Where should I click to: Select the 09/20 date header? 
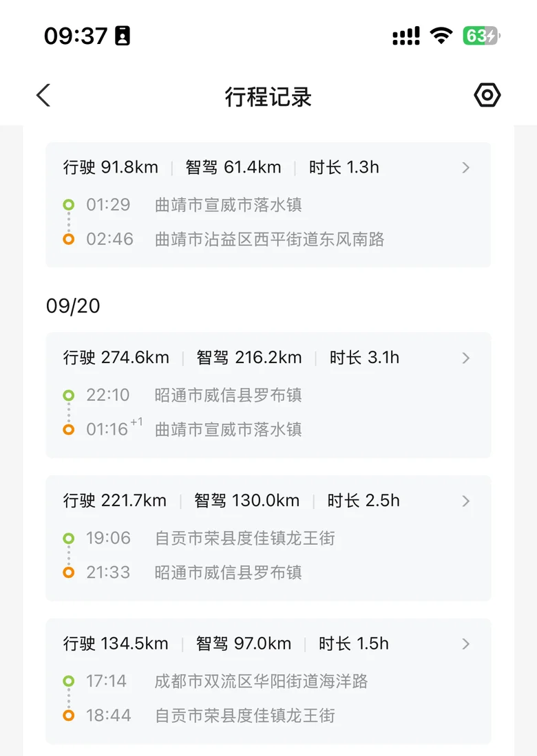point(73,306)
